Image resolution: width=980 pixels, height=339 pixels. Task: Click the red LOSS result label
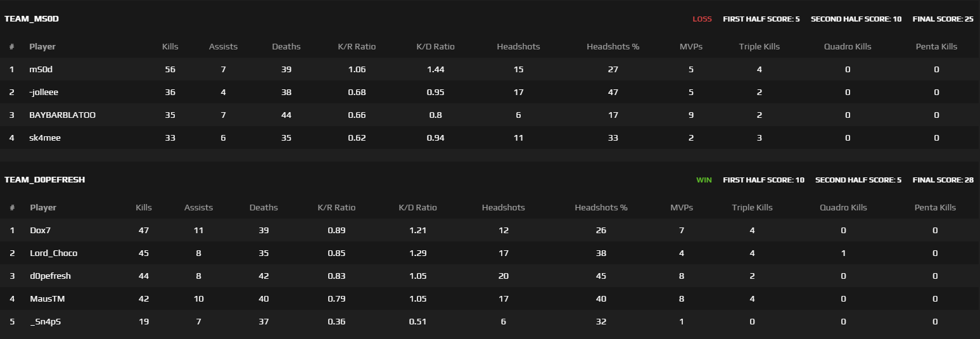702,19
